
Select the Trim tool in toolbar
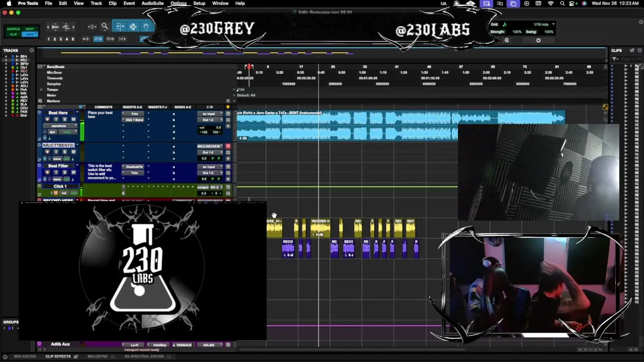click(120, 27)
